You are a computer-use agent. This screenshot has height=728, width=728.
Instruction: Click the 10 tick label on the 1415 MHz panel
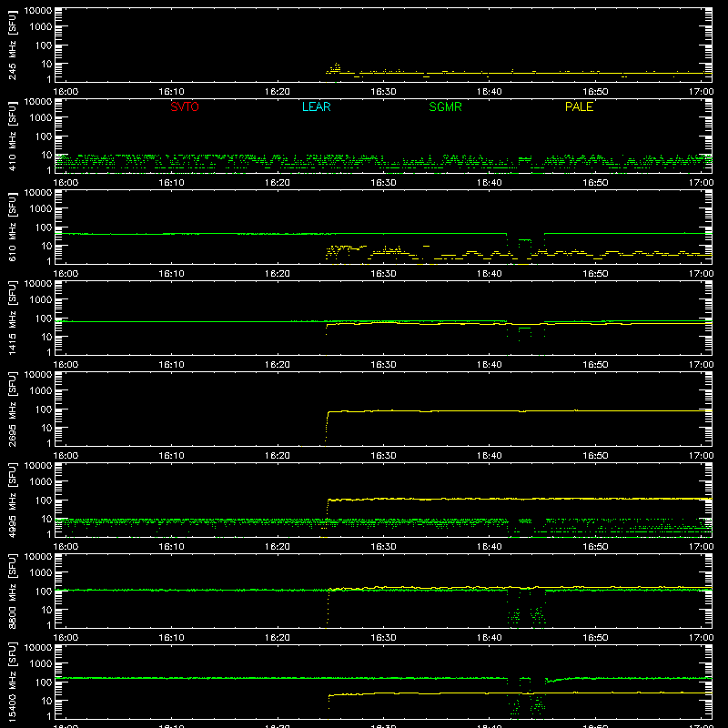tap(46, 337)
